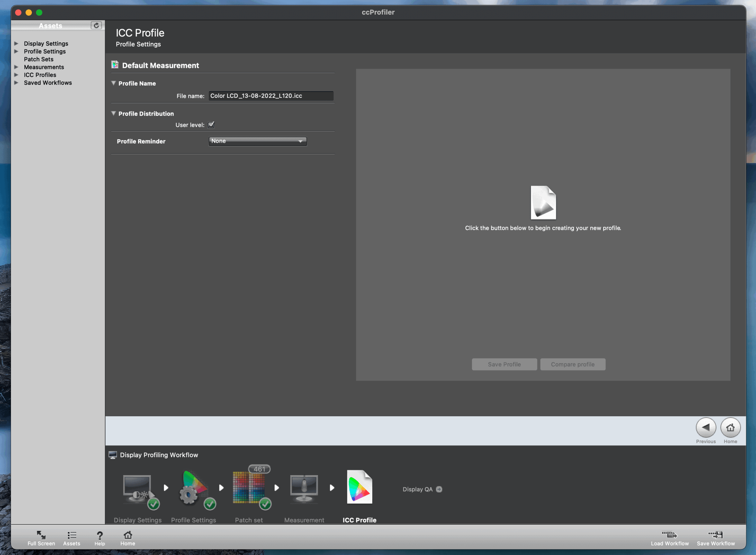Open Help from the bottom toolbar
756x555 pixels.
pyautogui.click(x=100, y=538)
